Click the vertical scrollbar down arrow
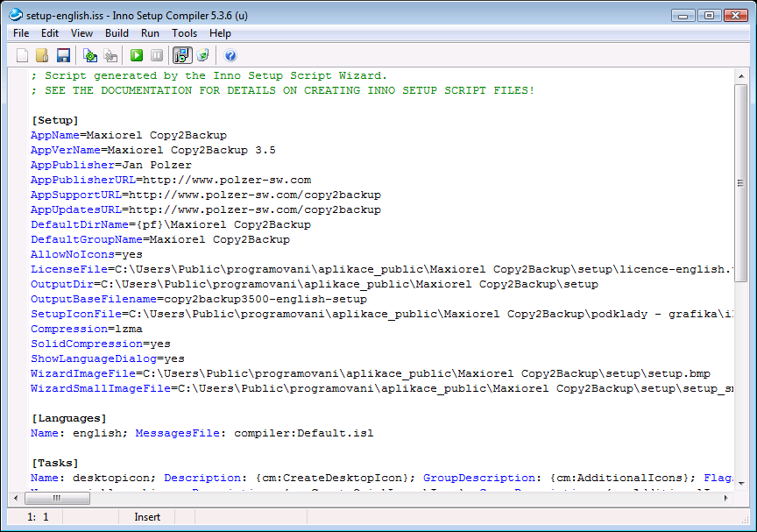This screenshot has height=532, width=757. pos(741,483)
